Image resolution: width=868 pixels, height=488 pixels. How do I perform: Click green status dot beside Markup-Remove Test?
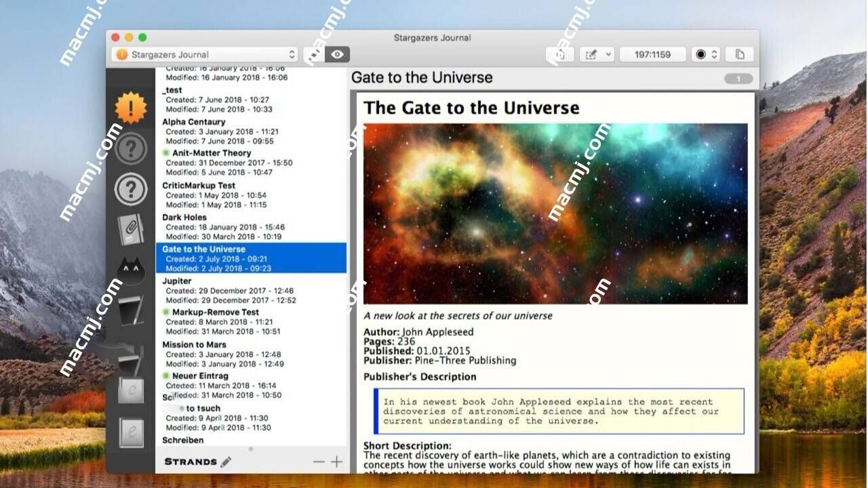coord(166,312)
